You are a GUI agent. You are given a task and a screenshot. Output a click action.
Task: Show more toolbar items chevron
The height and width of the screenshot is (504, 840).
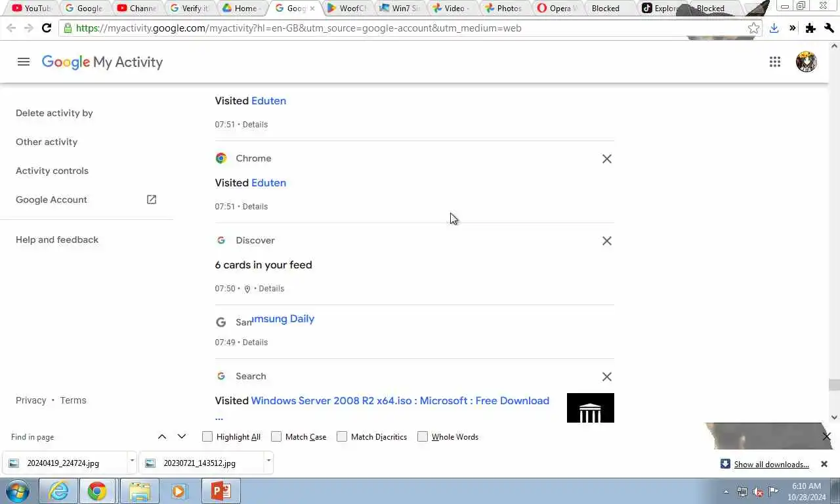click(x=792, y=28)
